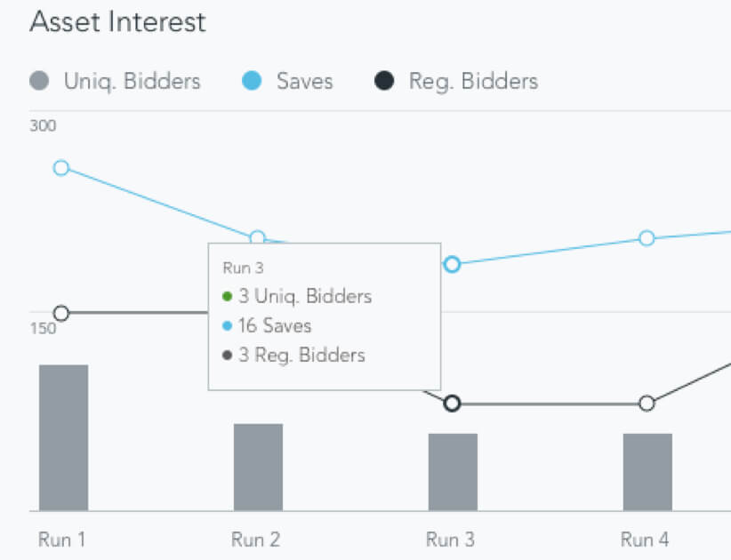731x560 pixels.
Task: Click the Saves data point at Run 1
Action: tap(61, 168)
